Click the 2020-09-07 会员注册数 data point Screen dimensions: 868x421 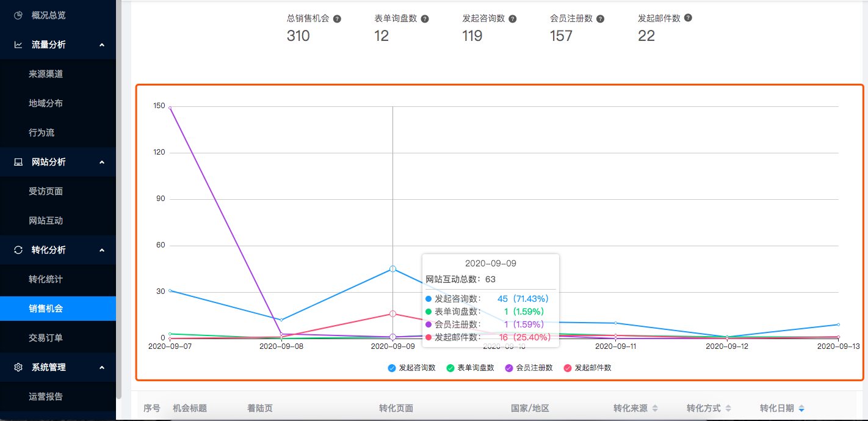[170, 108]
